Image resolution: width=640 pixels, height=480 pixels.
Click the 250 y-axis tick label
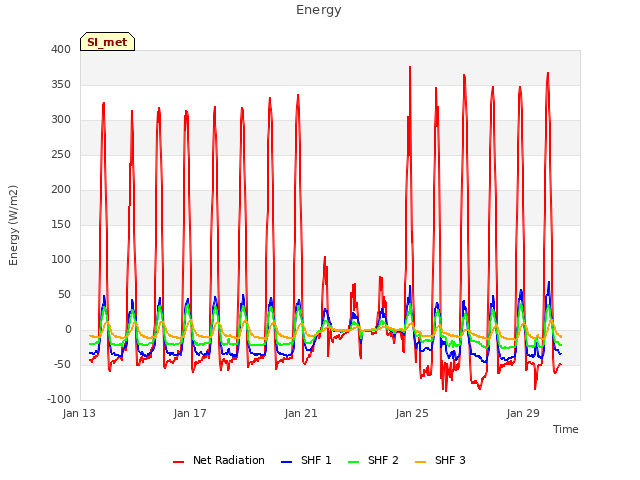[x=61, y=155]
